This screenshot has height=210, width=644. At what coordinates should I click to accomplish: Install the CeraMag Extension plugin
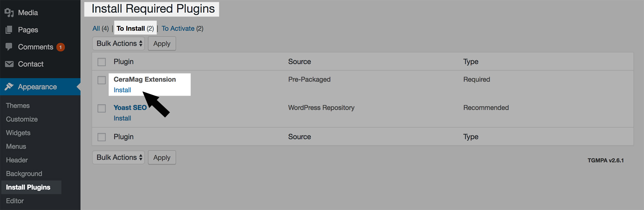(122, 90)
